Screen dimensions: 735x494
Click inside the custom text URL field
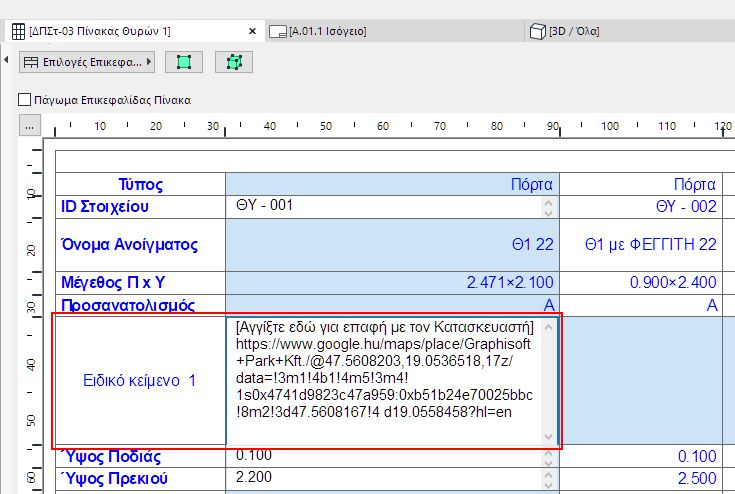[x=383, y=381]
